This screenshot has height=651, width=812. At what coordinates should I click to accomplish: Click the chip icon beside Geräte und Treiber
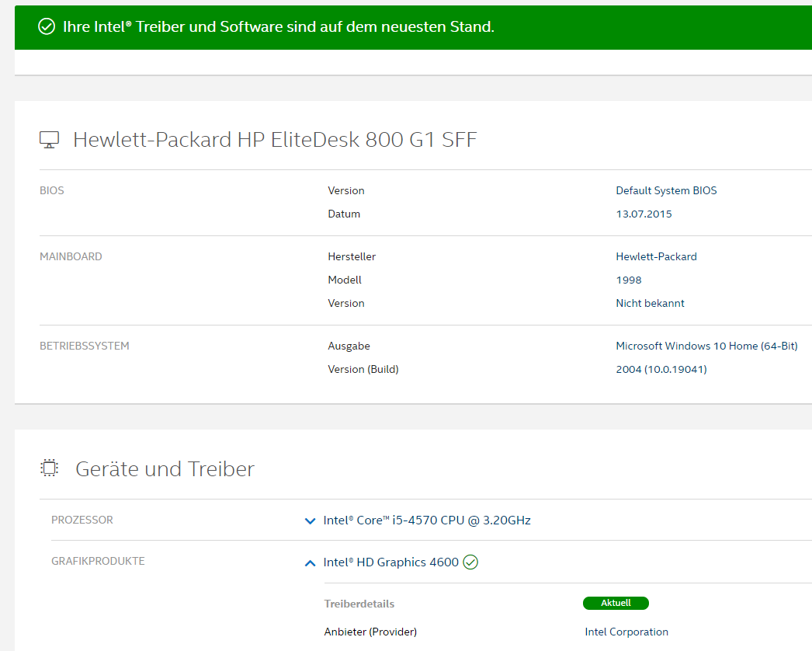tap(49, 468)
